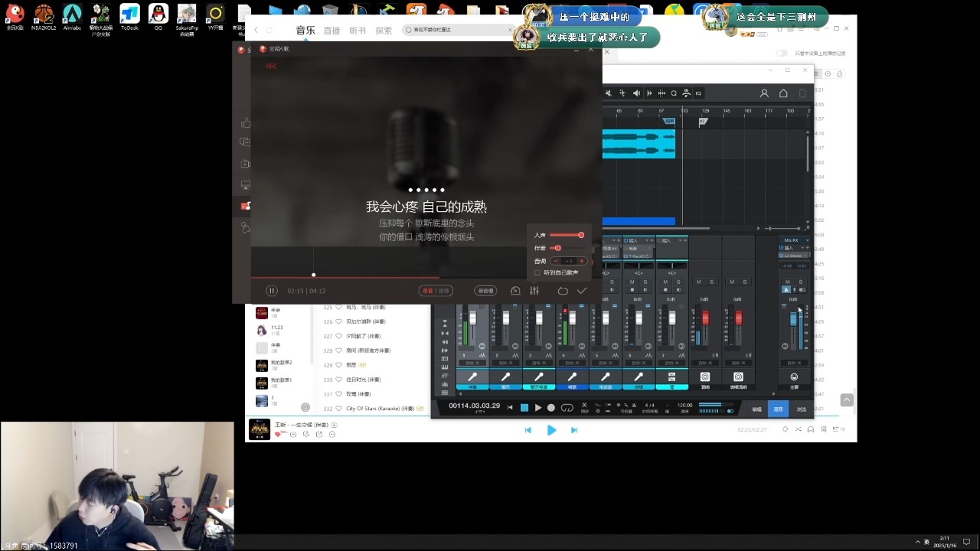980x551 pixels.
Task: Restart recording with circular arrow icon
Action: click(563, 291)
